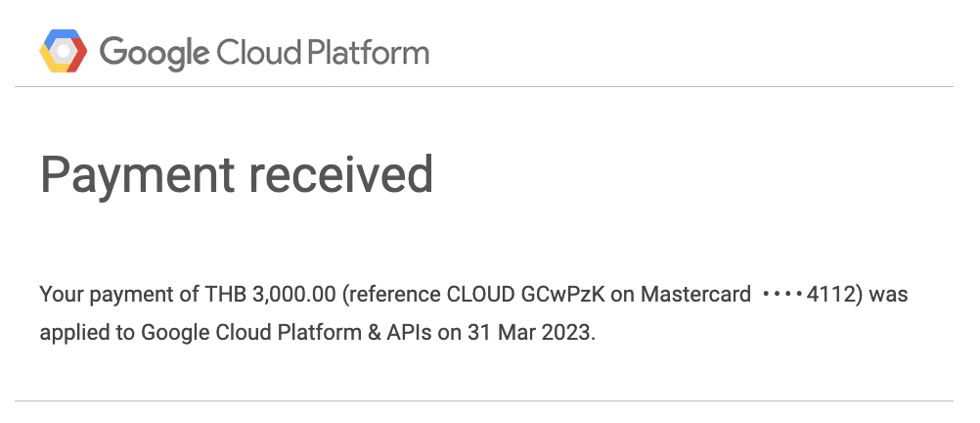Click the word reference in the message

tap(392, 294)
